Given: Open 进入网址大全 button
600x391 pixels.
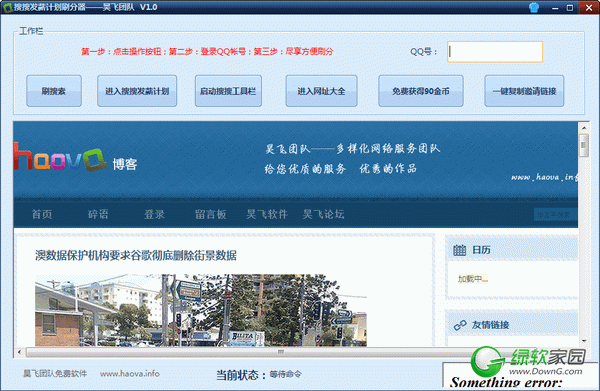Looking at the screenshot, I should coord(321,91).
